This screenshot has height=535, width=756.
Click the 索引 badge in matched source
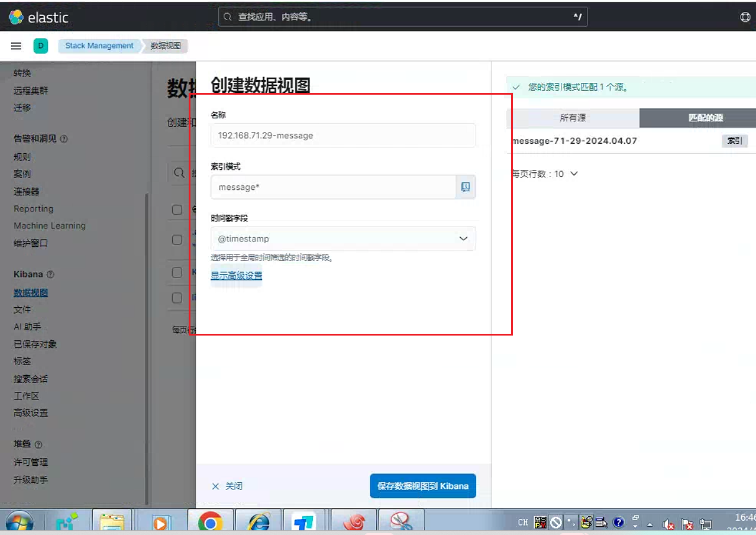[x=735, y=141]
